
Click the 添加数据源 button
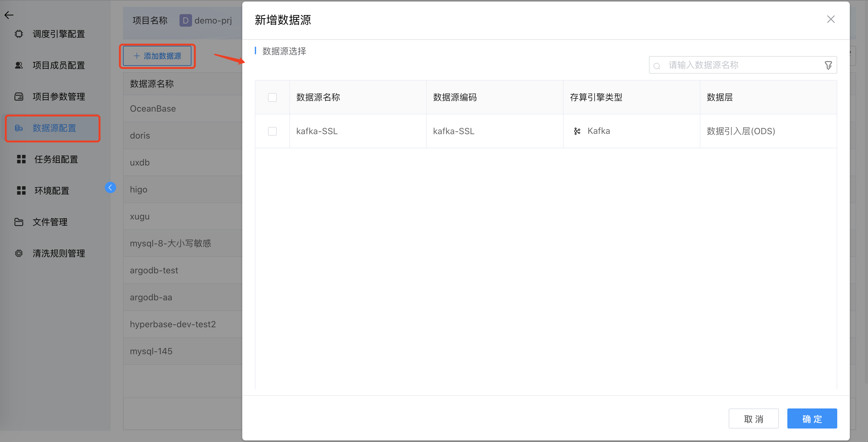pyautogui.click(x=157, y=56)
